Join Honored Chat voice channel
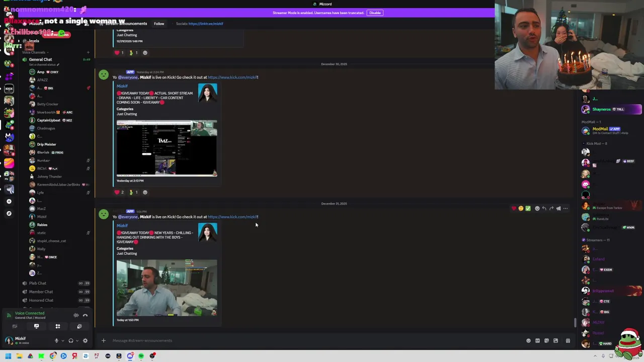The height and width of the screenshot is (362, 644). [55, 300]
